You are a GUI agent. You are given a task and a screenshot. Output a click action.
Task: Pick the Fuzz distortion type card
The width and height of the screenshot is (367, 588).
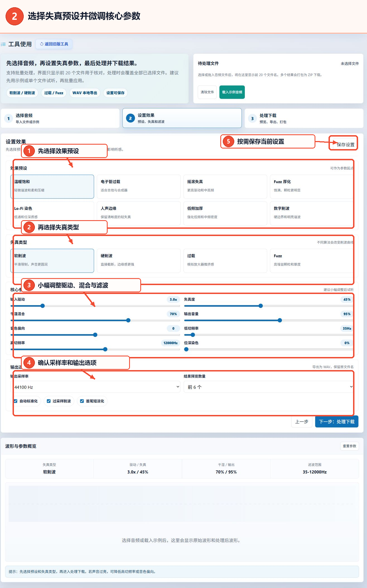click(312, 261)
